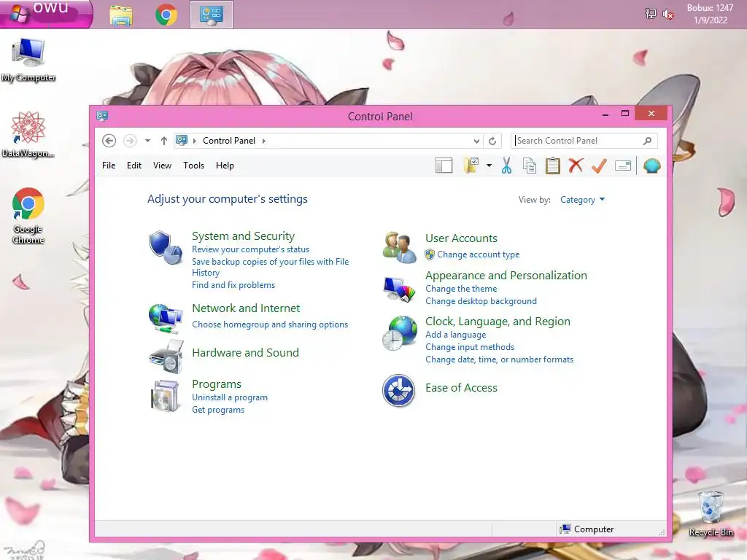Click the scissors Cut icon
This screenshot has height=560, width=747.
[x=506, y=166]
